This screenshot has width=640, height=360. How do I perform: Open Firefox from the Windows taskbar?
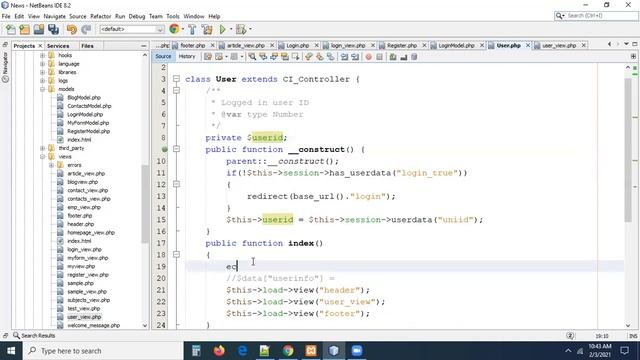[219, 351]
